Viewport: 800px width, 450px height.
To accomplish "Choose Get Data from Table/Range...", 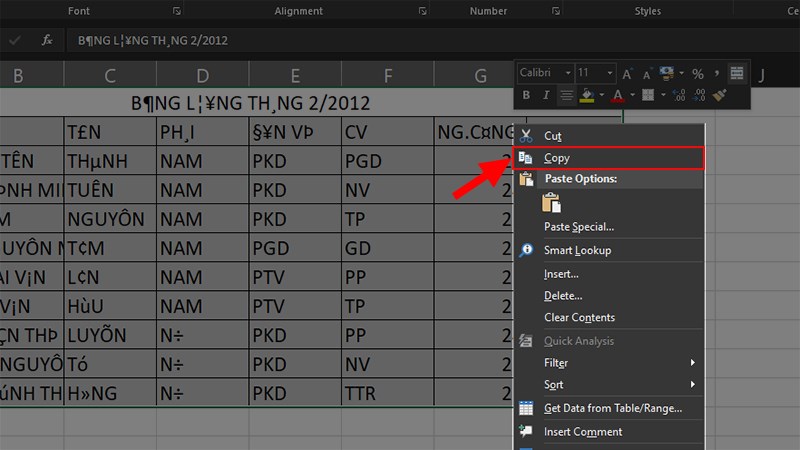I will [x=609, y=408].
